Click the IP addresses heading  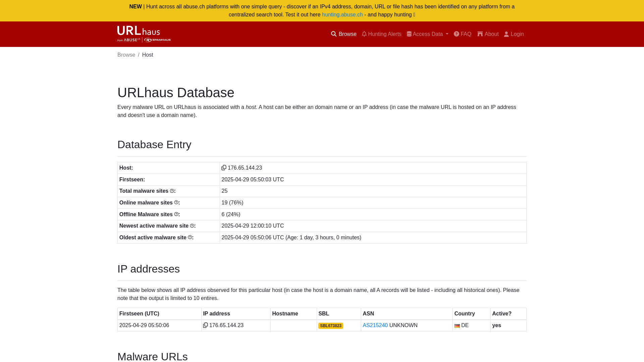coord(149,269)
